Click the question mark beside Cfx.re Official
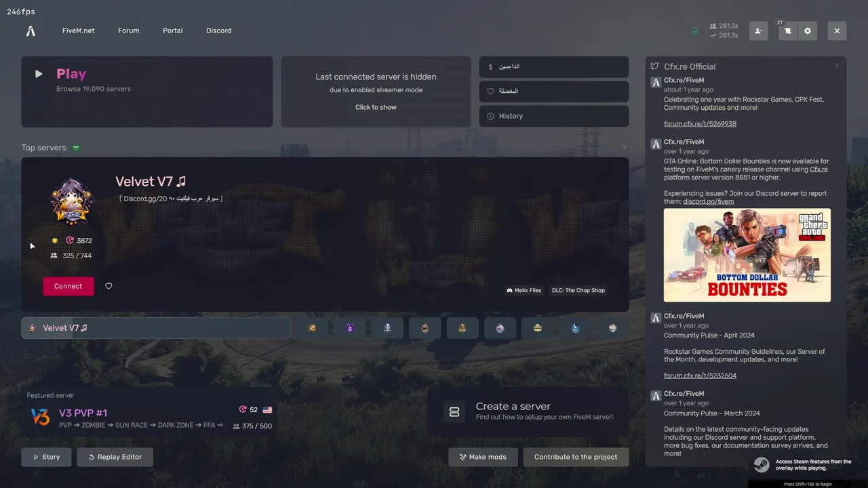This screenshot has width=868, height=488. coord(836,66)
